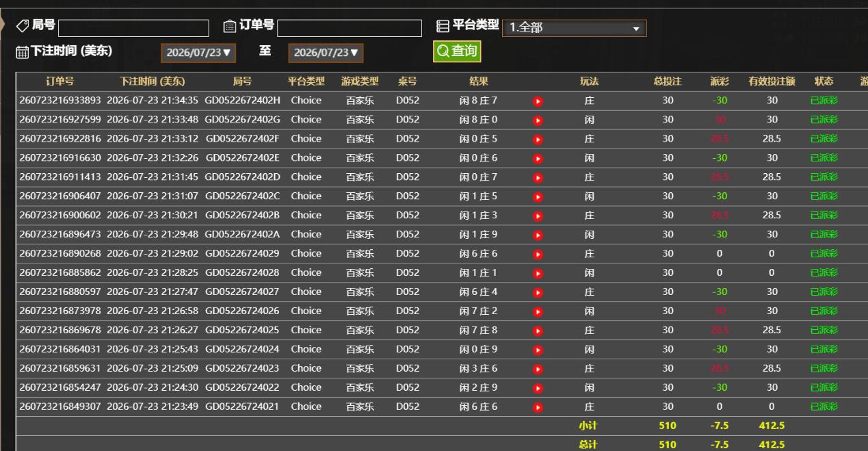This screenshot has width=868, height=451.
Task: Play video replay for round GD0522672402A
Action: coord(538,235)
